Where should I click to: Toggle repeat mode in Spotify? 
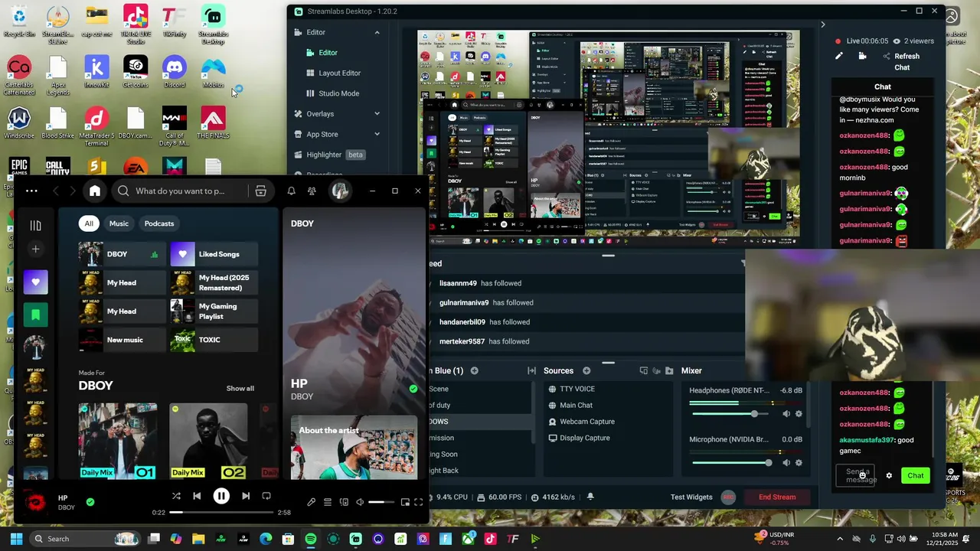pos(266,496)
